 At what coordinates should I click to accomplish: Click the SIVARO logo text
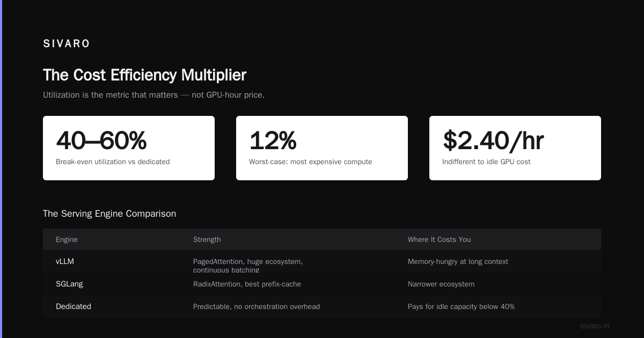(x=67, y=44)
